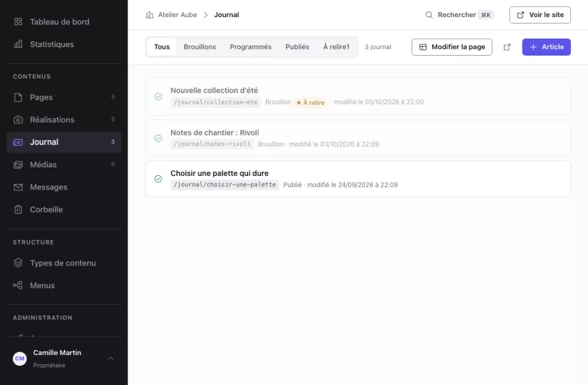This screenshot has width=588, height=385.
Task: Switch to the Programmés tab
Action: pyautogui.click(x=251, y=47)
